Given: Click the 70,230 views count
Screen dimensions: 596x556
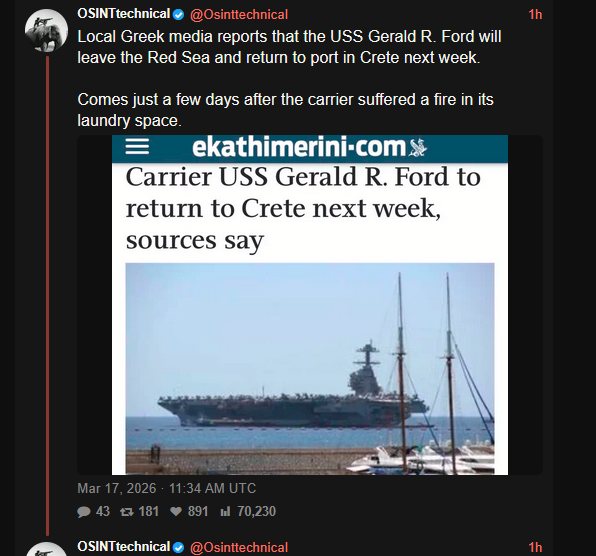Looking at the screenshot, I should pyautogui.click(x=257, y=512).
